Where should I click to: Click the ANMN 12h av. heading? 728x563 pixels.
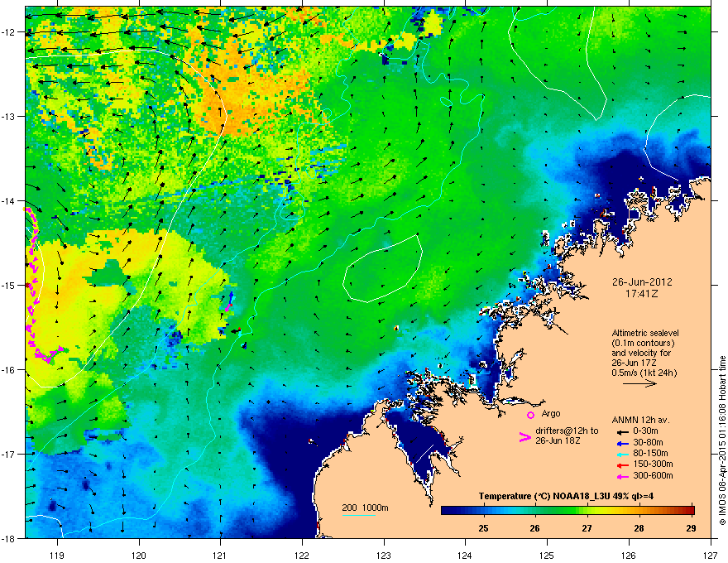pos(640,421)
